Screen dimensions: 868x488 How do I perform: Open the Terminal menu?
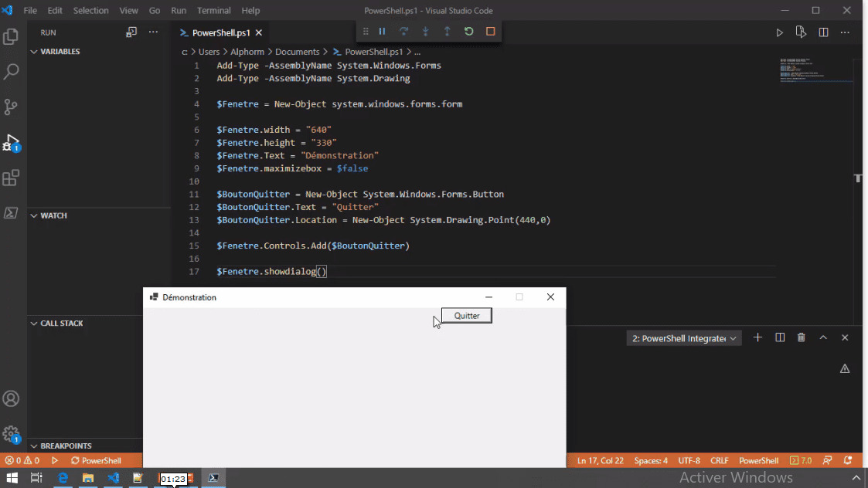click(213, 11)
